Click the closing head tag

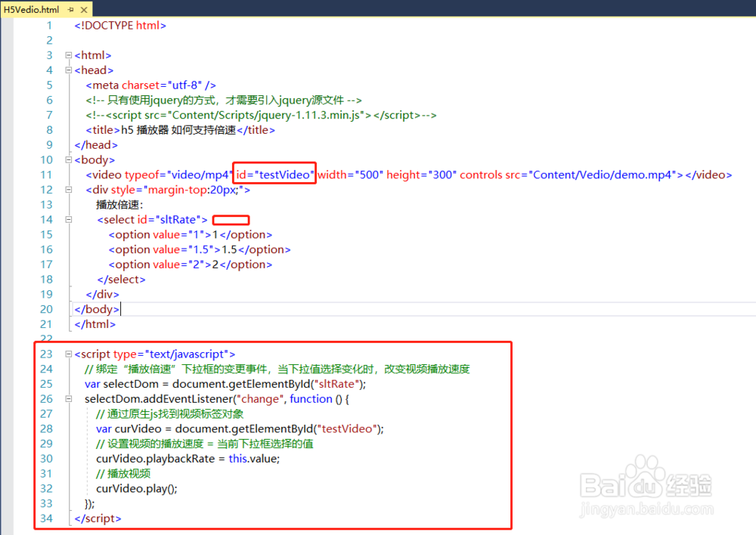(96, 145)
